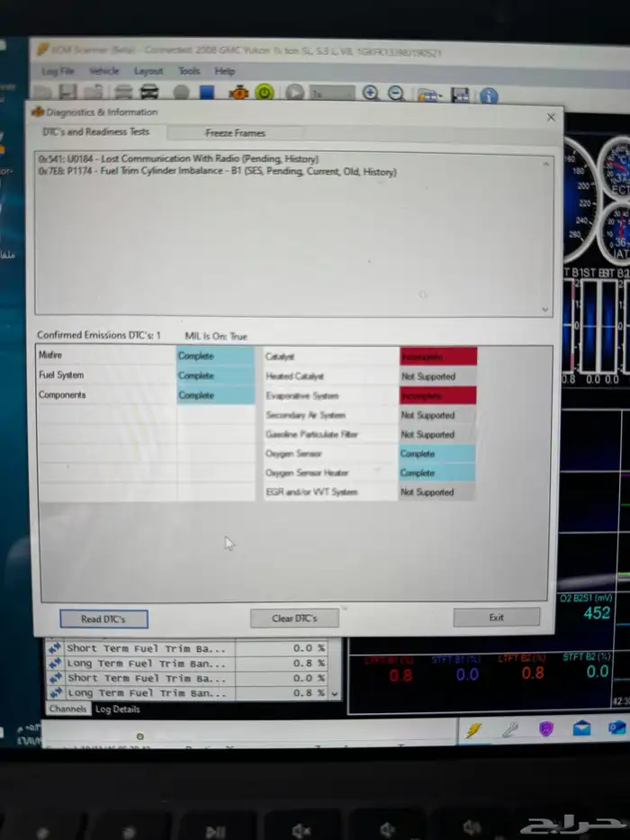The image size is (630, 840).
Task: Click the Catalyst Incomplete red status cell
Action: point(438,357)
